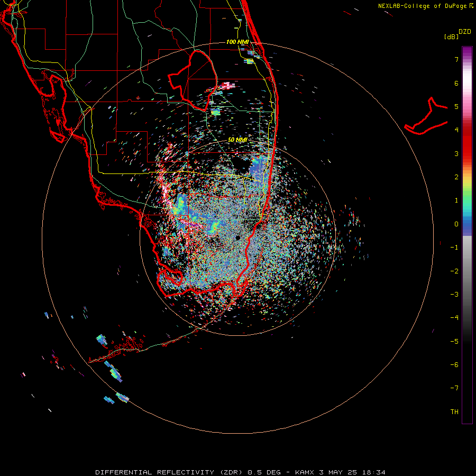Viewport: 476px width, 476px height.
Task: Select the -3 tick label on the scale
Action: pyautogui.click(x=454, y=294)
